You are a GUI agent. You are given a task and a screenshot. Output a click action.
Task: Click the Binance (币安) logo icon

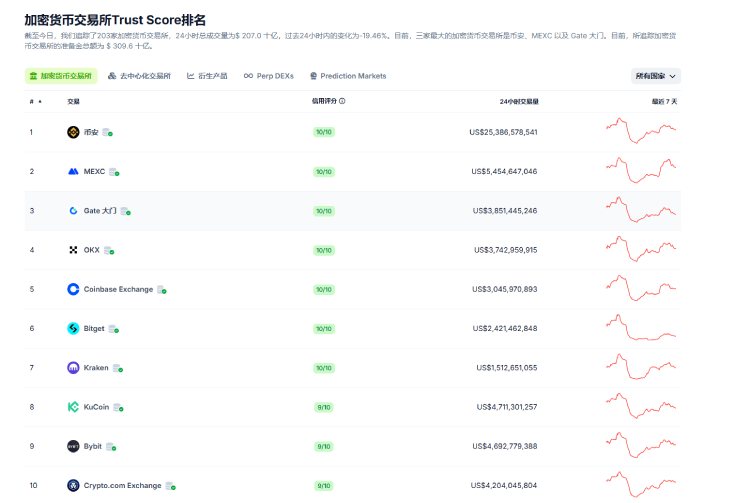click(x=73, y=132)
